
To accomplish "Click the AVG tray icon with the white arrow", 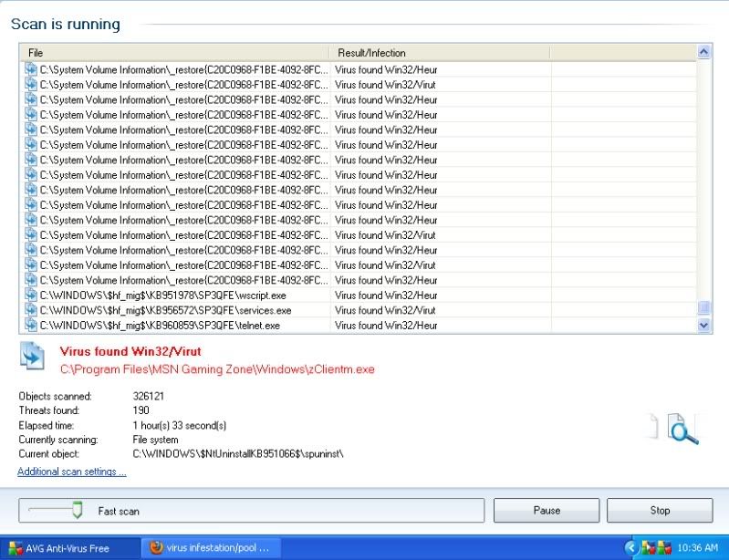I will click(x=648, y=548).
